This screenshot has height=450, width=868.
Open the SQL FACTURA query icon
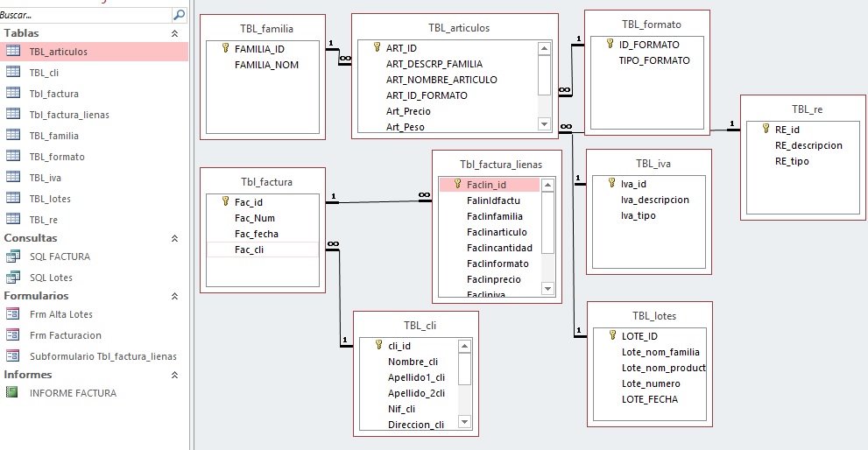(13, 257)
